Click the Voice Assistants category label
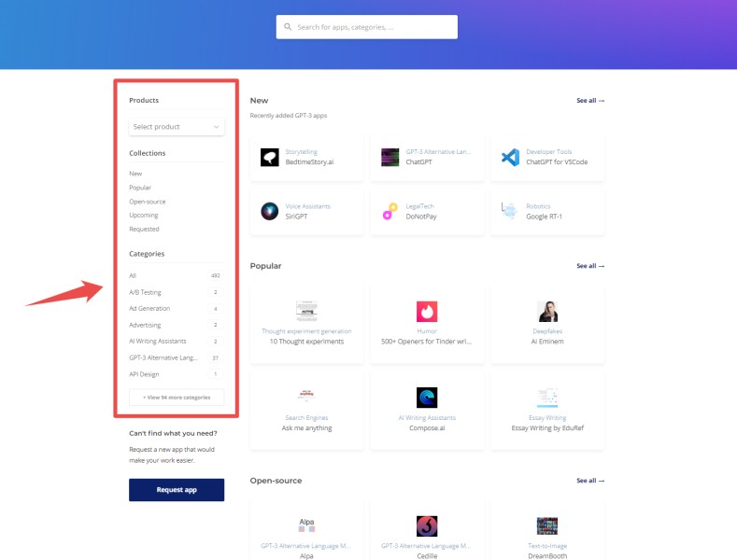The height and width of the screenshot is (560, 737). [308, 206]
